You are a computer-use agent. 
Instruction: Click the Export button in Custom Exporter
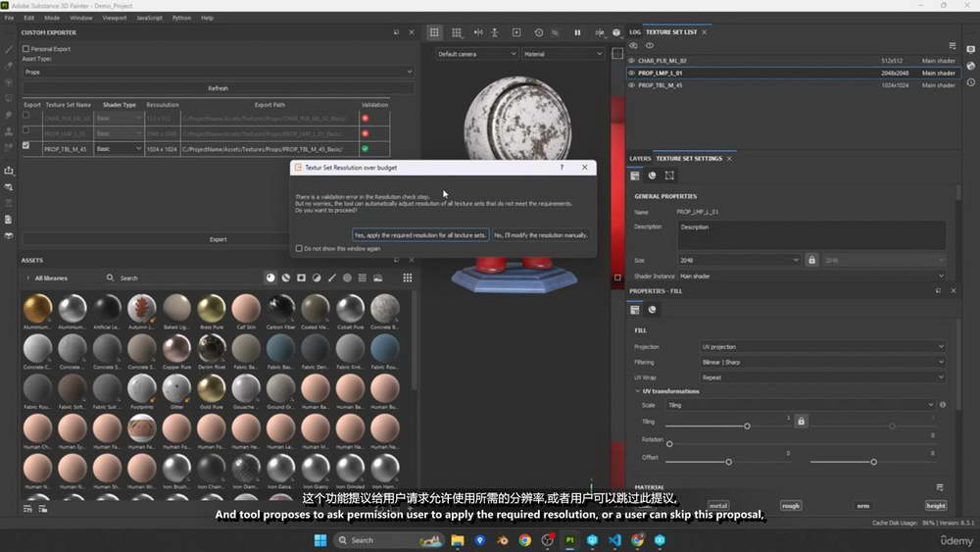tap(219, 239)
